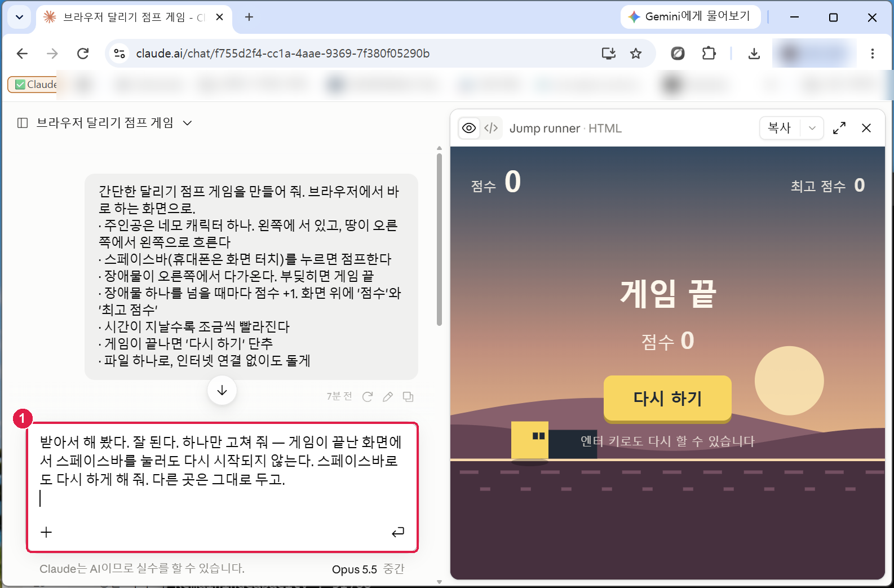Image resolution: width=894 pixels, height=588 pixels.
Task: Close the Jump runner artifact panel
Action: tap(866, 128)
